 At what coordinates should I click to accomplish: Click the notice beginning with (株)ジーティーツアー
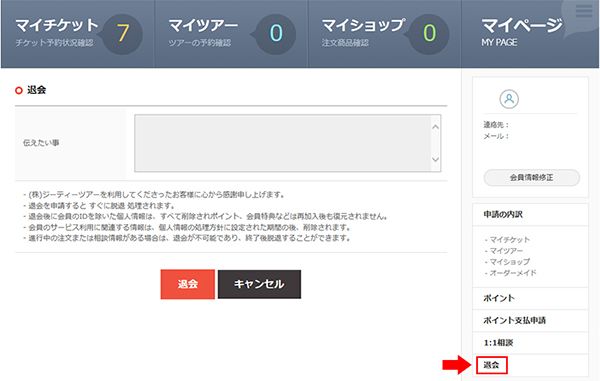[155, 195]
